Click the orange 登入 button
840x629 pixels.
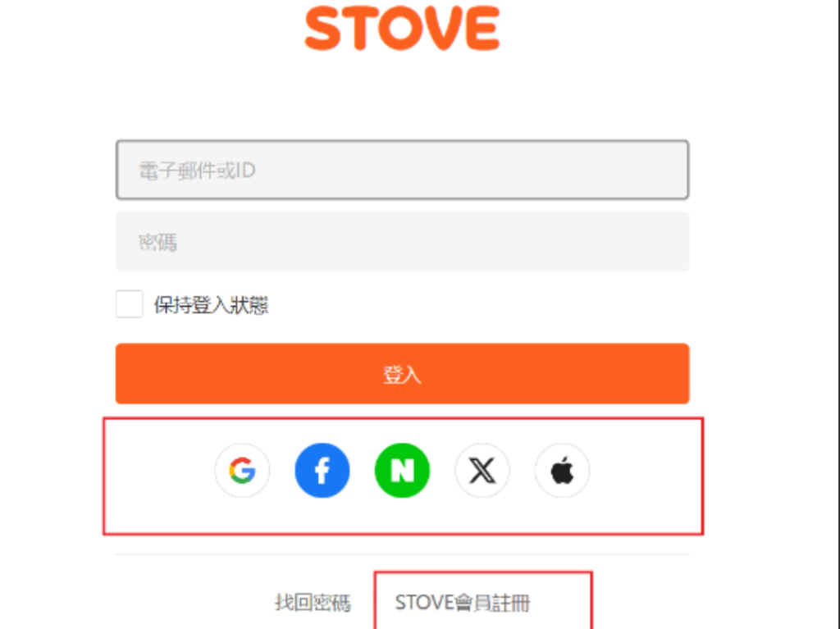(402, 373)
